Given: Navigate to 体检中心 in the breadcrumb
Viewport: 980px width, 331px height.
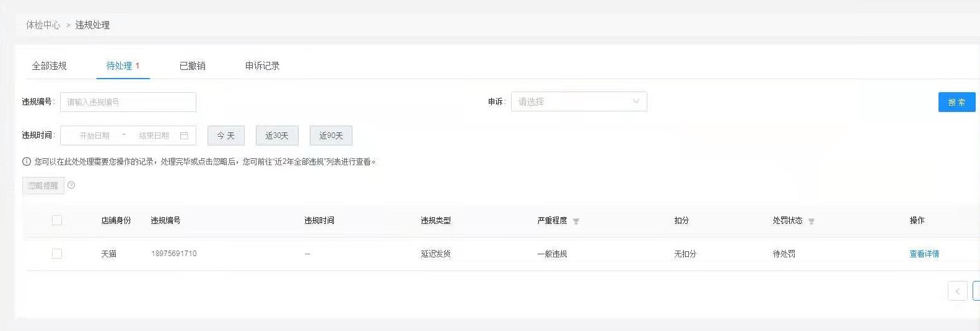Looking at the screenshot, I should pyautogui.click(x=43, y=25).
